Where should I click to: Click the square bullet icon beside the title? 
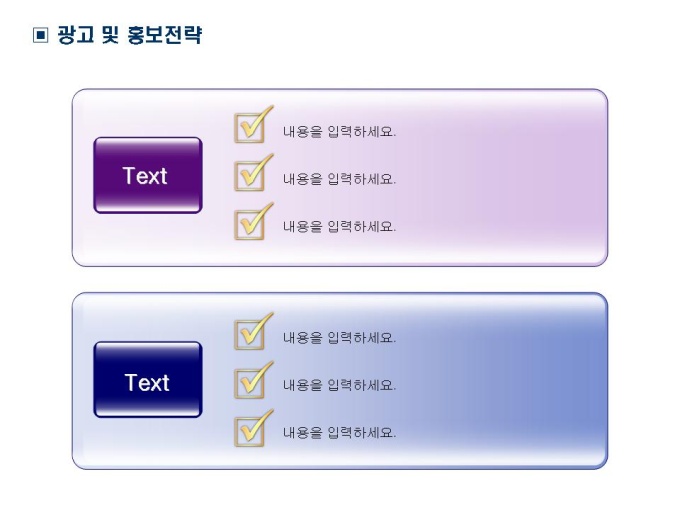pos(41,37)
